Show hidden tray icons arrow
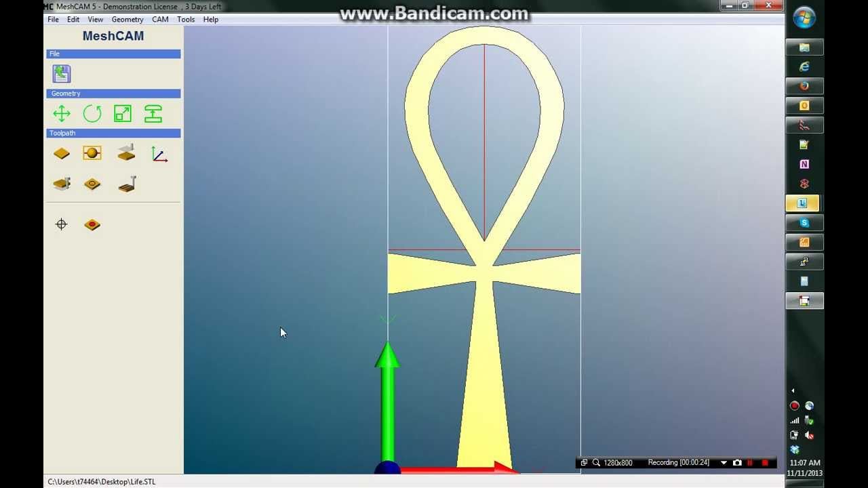Viewport: 868px width, 488px height. (793, 391)
